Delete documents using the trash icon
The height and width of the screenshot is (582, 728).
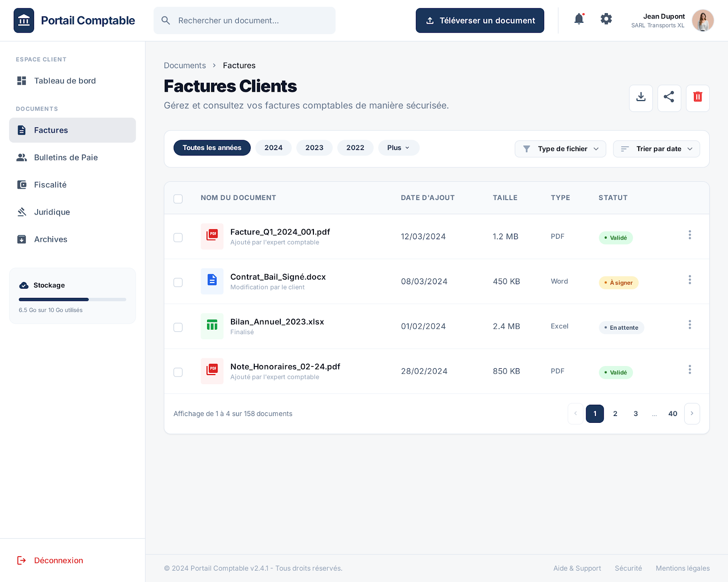[x=698, y=98]
